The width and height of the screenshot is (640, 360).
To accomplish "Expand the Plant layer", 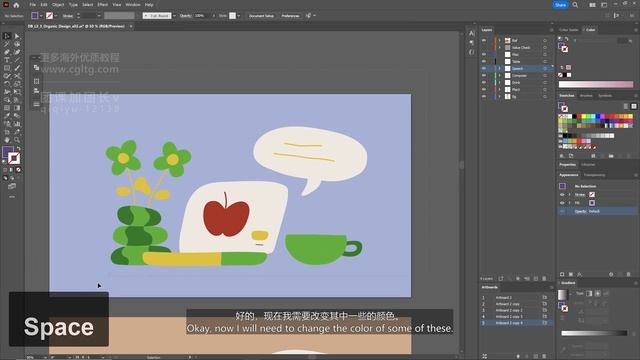I will [499, 89].
